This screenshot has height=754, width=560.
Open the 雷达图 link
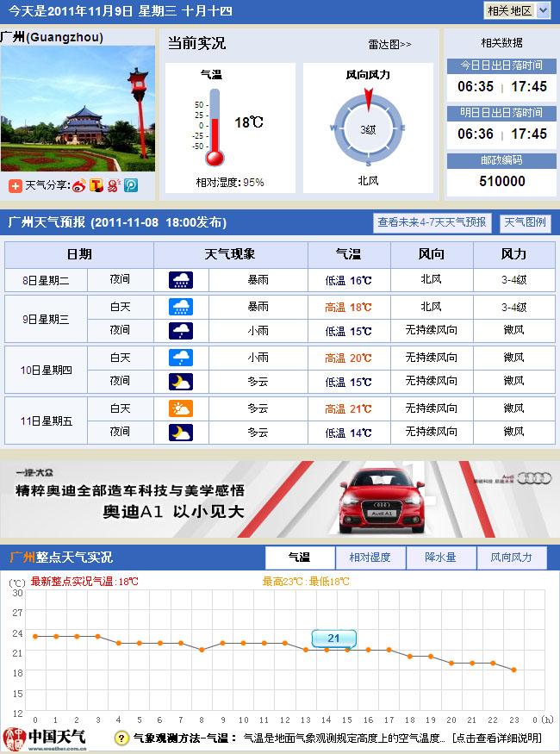click(x=389, y=44)
